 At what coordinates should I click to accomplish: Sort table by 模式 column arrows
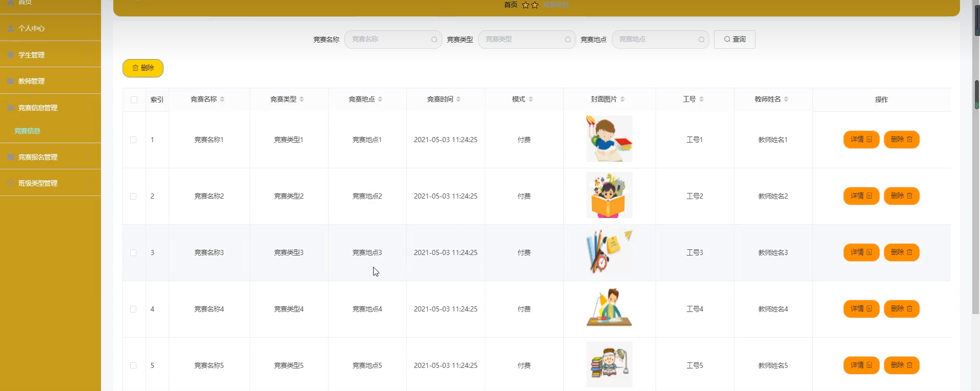tap(530, 99)
